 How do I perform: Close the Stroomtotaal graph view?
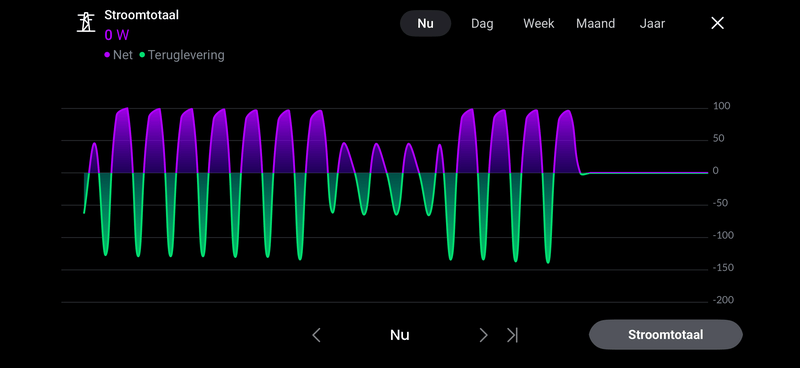point(717,23)
